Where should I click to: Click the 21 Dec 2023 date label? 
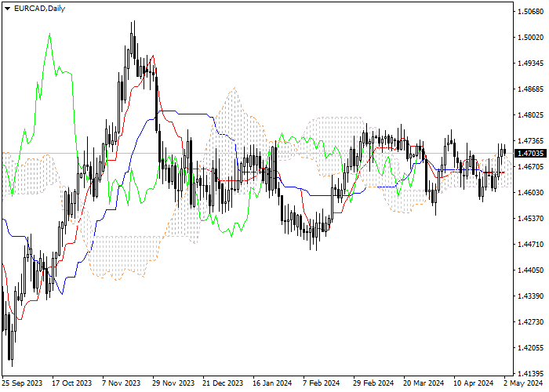pos(223,383)
